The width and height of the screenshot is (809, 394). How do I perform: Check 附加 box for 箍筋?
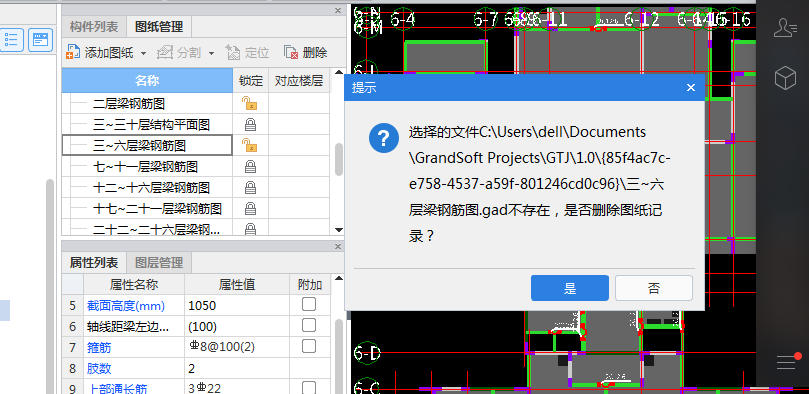click(x=309, y=346)
